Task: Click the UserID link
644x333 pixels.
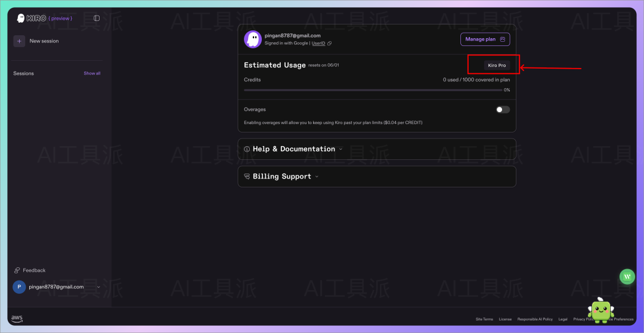Action: point(318,43)
